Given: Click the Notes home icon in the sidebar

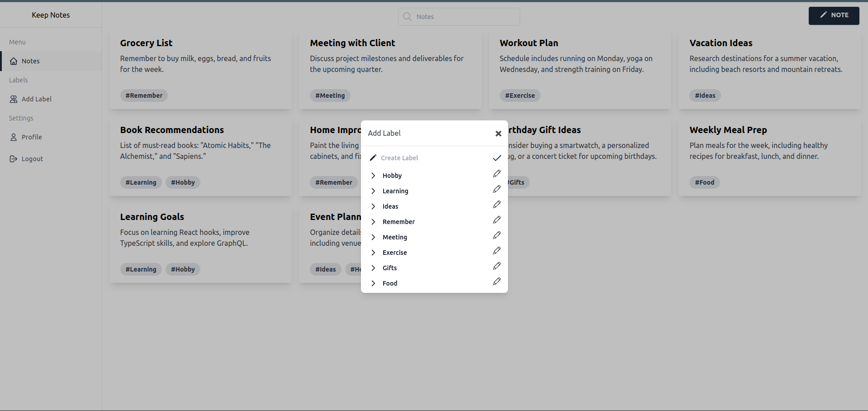Looking at the screenshot, I should 13,61.
